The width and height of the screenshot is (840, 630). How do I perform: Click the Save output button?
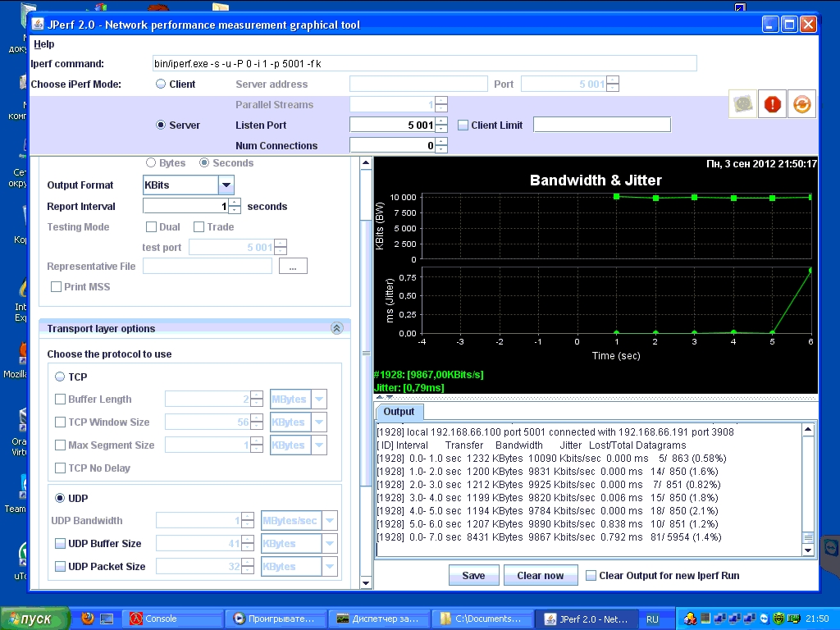tap(473, 575)
